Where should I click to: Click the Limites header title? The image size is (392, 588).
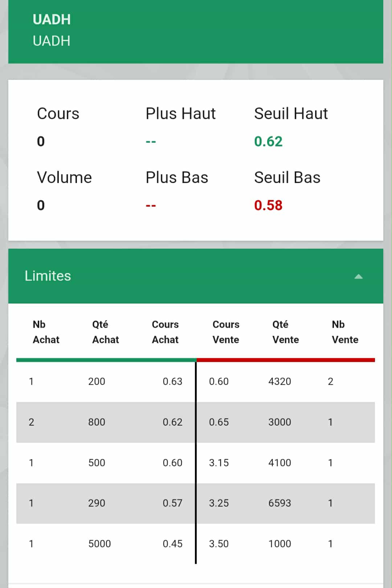(x=48, y=276)
